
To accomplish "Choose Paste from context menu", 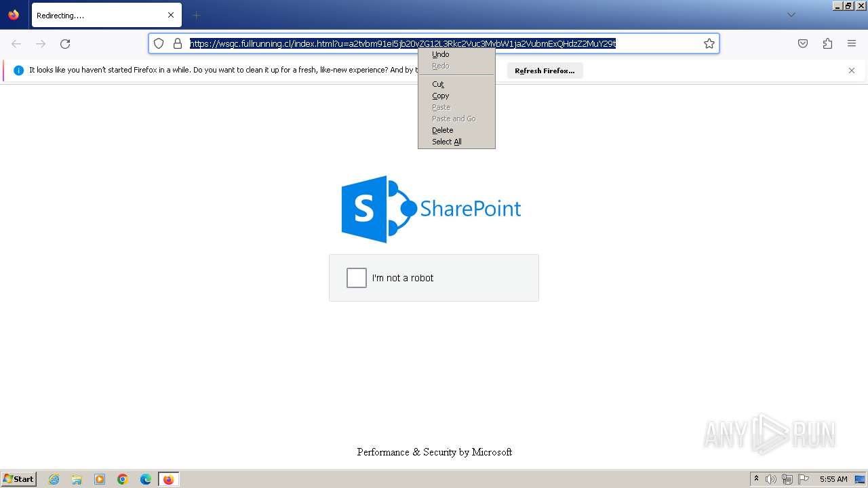I will 456,107.
